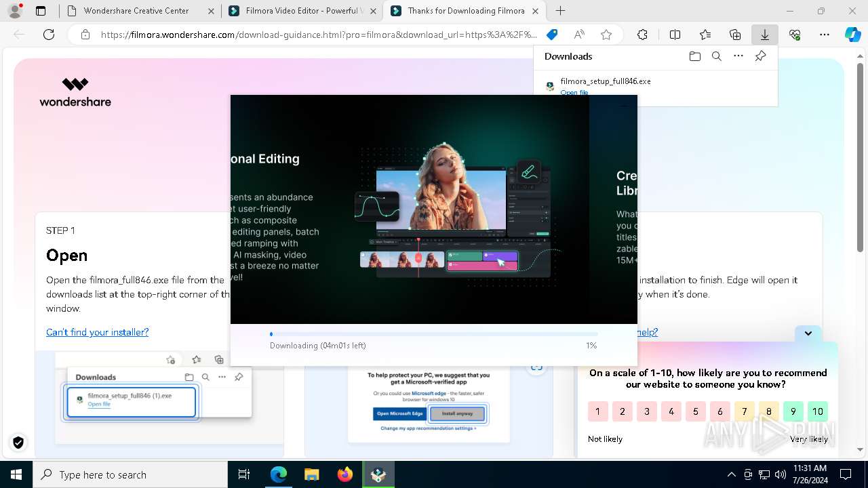The image size is (868, 488).
Task: Open the Windows Start menu
Action: [x=16, y=474]
